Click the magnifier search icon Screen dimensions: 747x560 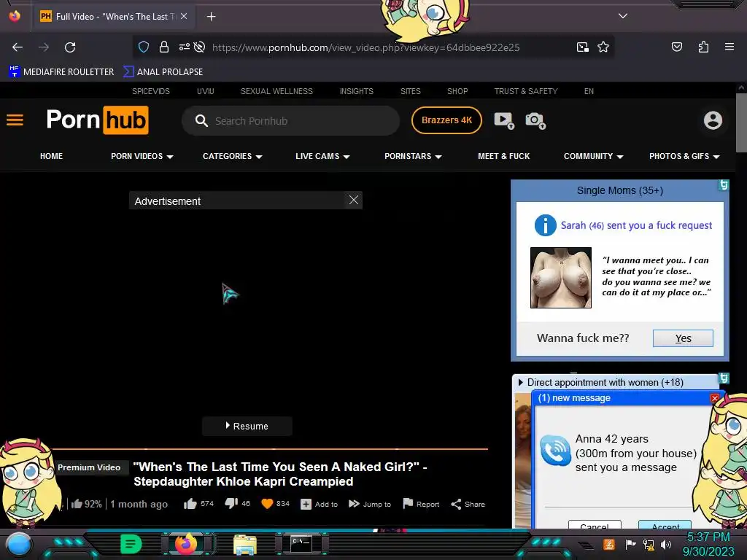(201, 120)
